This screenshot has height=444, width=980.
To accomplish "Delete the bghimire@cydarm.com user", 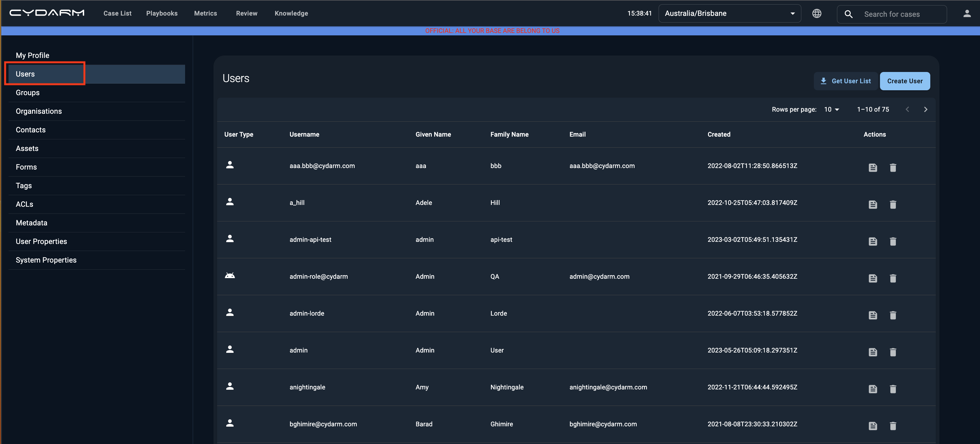I will coord(893,426).
